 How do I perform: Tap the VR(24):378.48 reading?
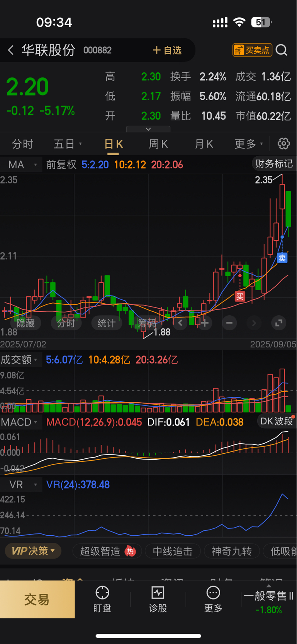[x=78, y=485]
